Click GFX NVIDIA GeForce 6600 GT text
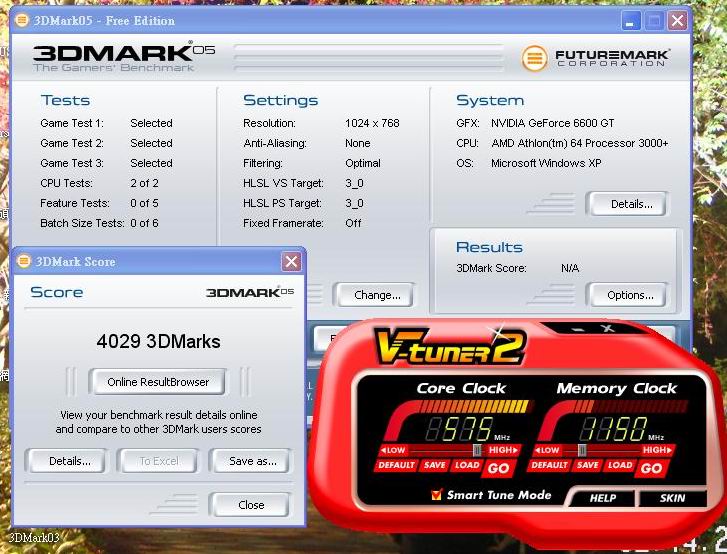The image size is (727, 554). [x=553, y=123]
